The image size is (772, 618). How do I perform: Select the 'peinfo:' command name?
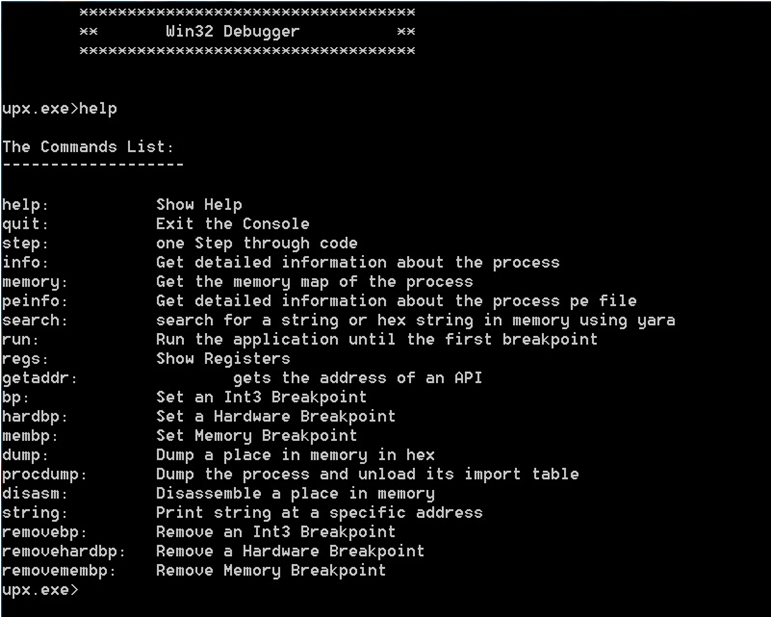point(34,301)
